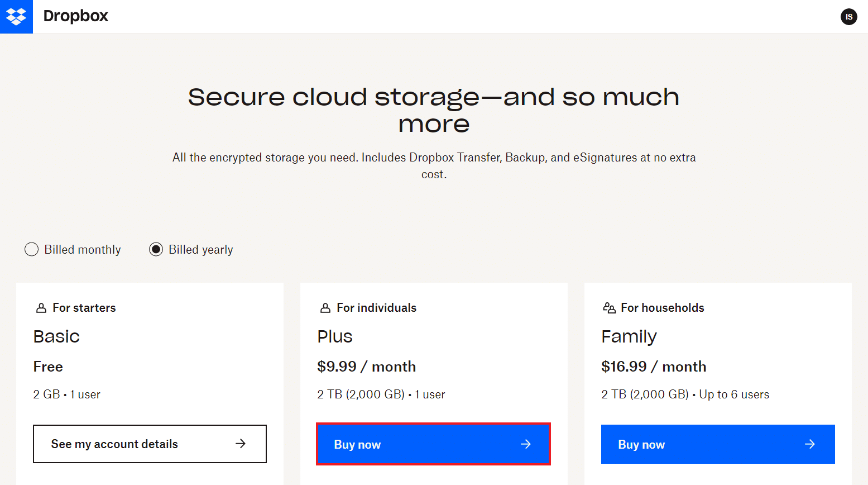868x485 pixels.
Task: Click the Basic plan title
Action: click(56, 336)
